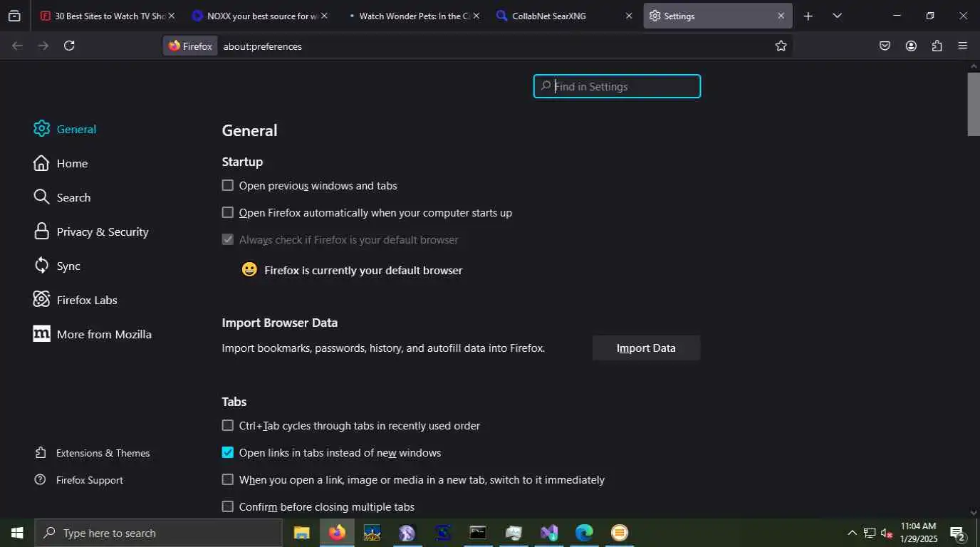
Task: Open the Home settings category
Action: [61, 163]
